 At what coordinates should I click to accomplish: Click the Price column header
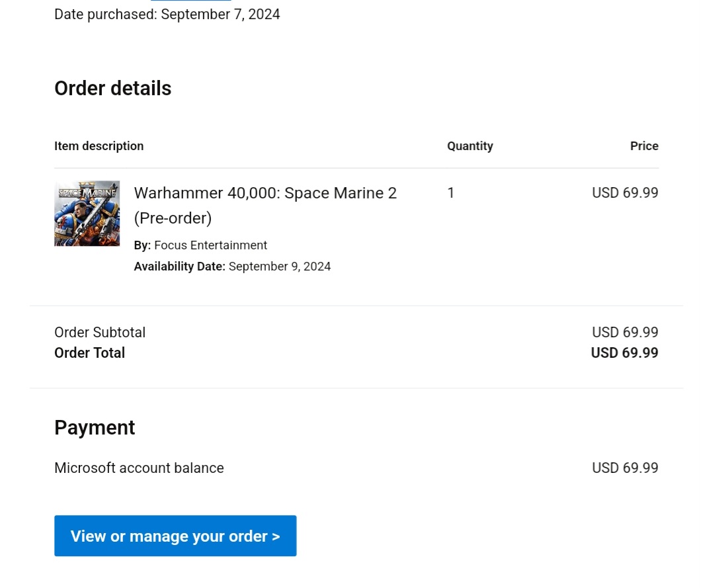tap(644, 146)
